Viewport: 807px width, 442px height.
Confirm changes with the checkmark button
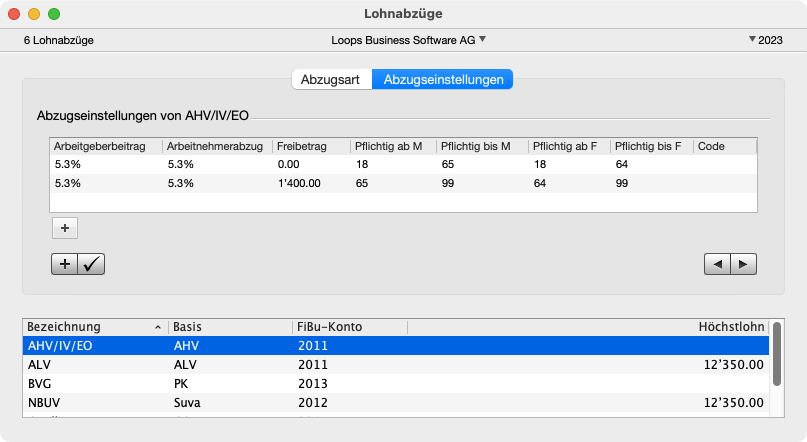point(91,264)
